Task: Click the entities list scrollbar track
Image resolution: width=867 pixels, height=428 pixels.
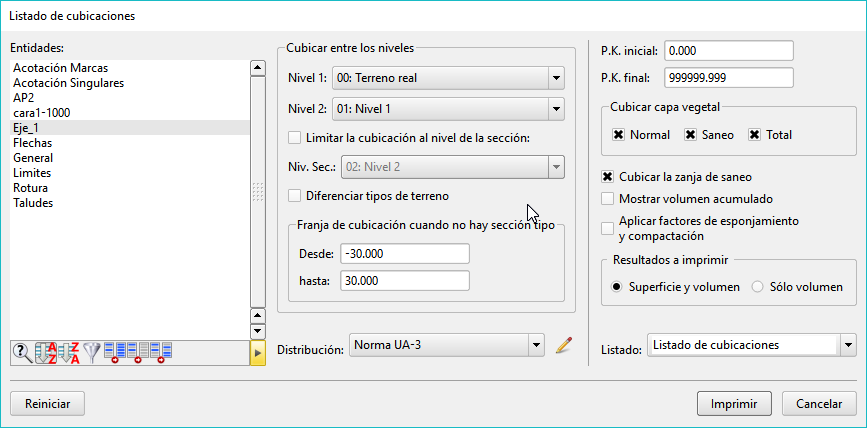Action: click(258, 192)
